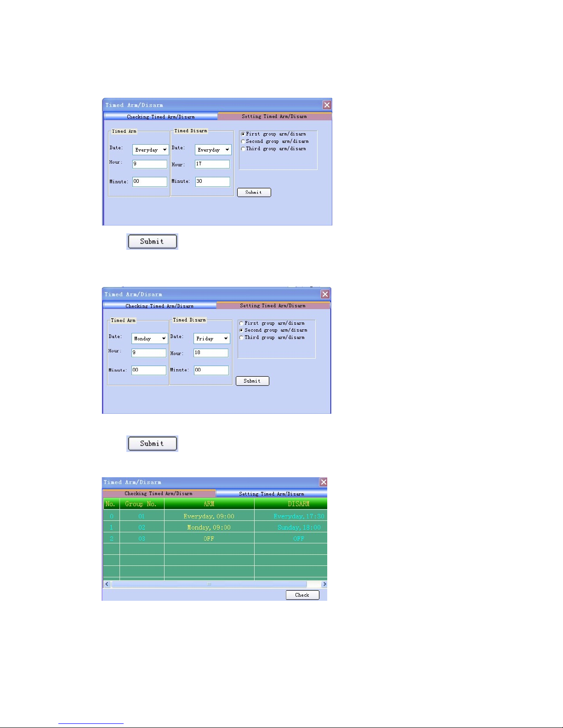Click the Group No. column header
The image size is (563, 728).
click(x=142, y=504)
